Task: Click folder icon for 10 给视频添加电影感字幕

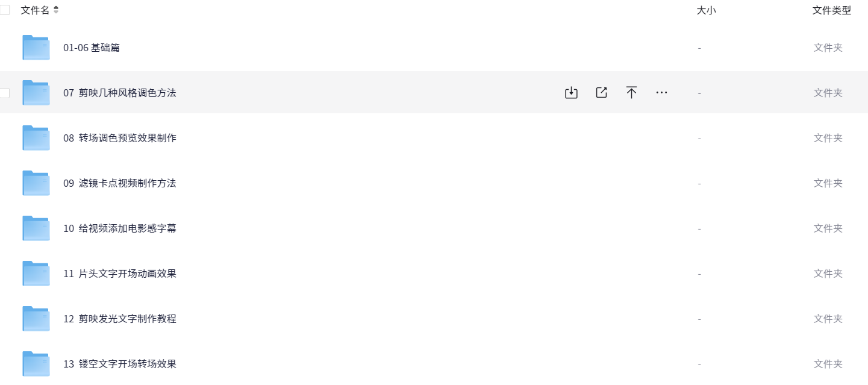Action: pyautogui.click(x=36, y=228)
